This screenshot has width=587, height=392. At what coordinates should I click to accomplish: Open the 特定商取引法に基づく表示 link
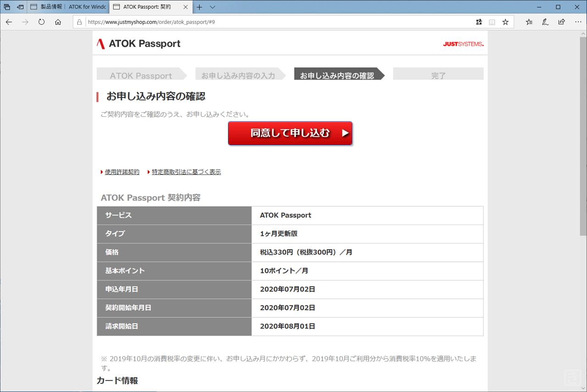point(186,172)
